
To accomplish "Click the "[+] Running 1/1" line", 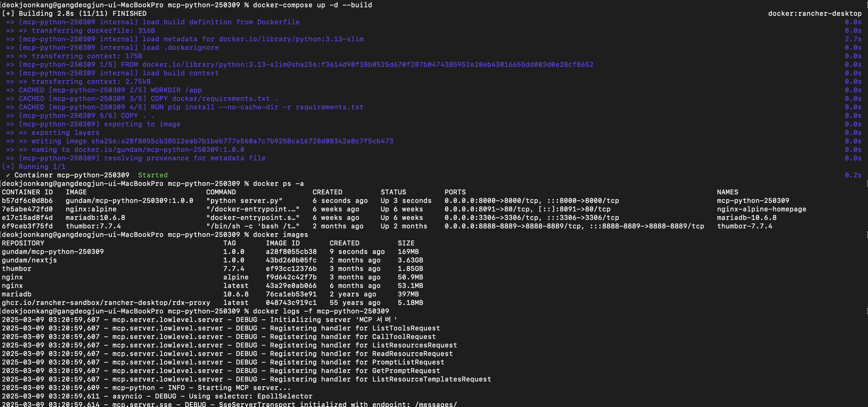I will (34, 167).
